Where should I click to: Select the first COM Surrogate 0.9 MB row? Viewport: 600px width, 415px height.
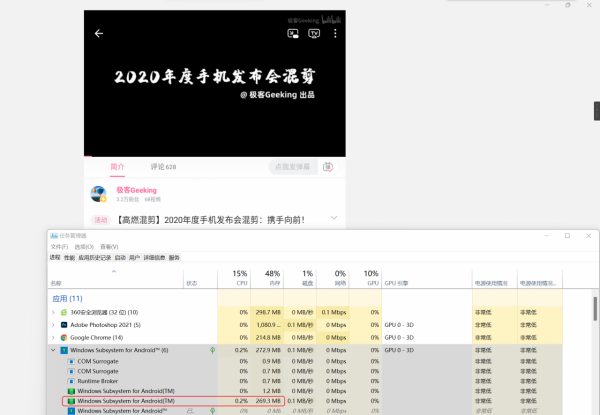(305, 361)
